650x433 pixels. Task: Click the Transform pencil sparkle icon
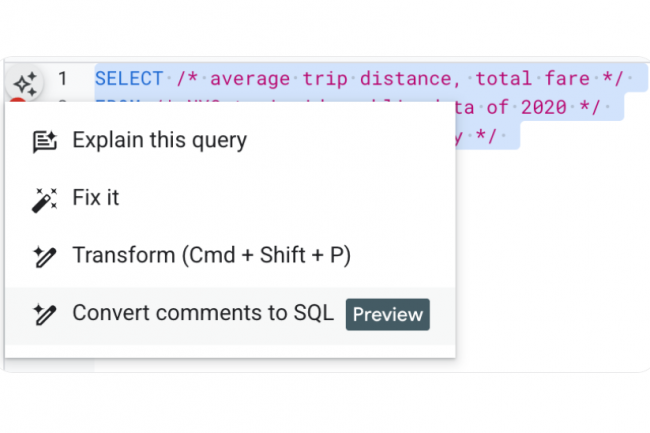pos(44,257)
